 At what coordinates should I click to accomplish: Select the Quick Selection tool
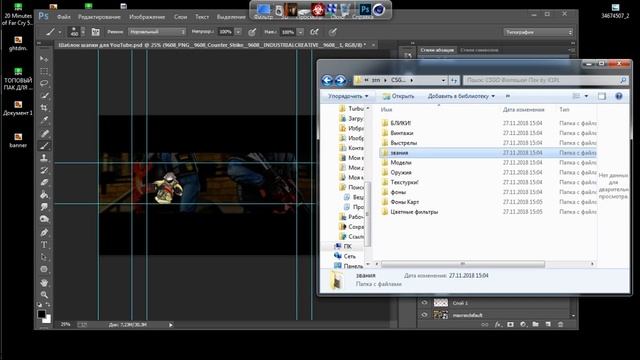pyautogui.click(x=44, y=96)
